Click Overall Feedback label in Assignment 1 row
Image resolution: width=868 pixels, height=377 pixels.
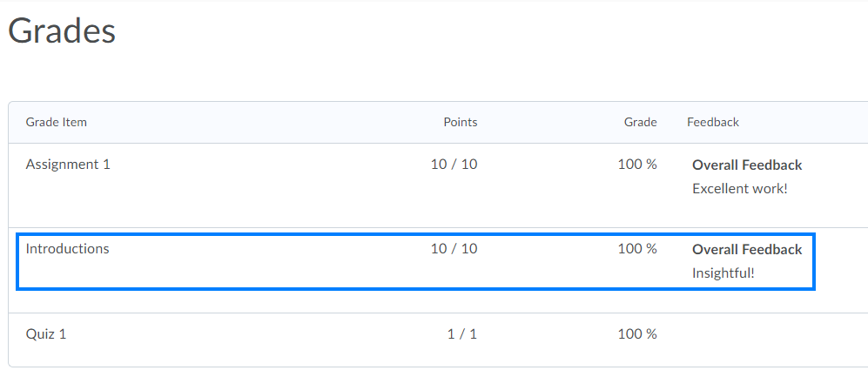pyautogui.click(x=747, y=165)
